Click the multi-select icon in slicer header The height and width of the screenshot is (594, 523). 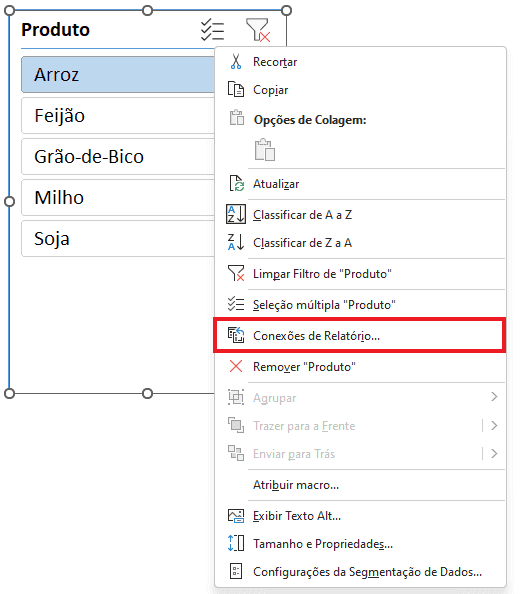click(212, 30)
